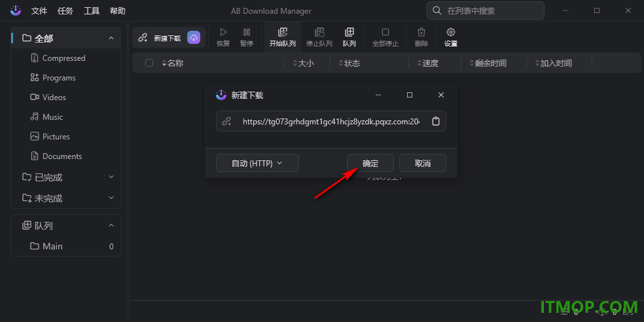Select the Pictures category
Image resolution: width=644 pixels, height=322 pixels.
66,136
